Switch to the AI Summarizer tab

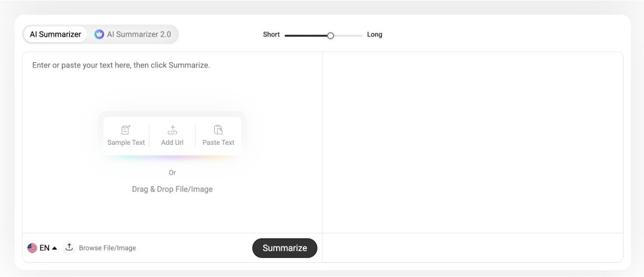(55, 34)
